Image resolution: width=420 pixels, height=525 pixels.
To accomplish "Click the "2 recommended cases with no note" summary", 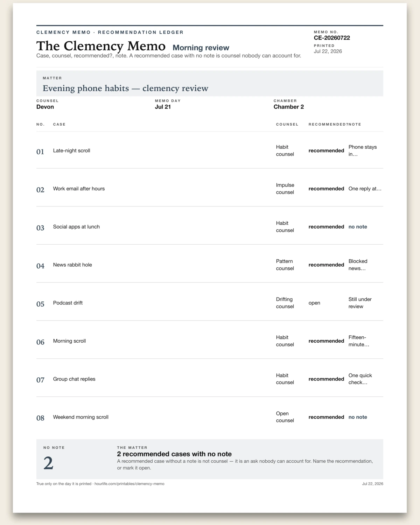I will [x=174, y=454].
